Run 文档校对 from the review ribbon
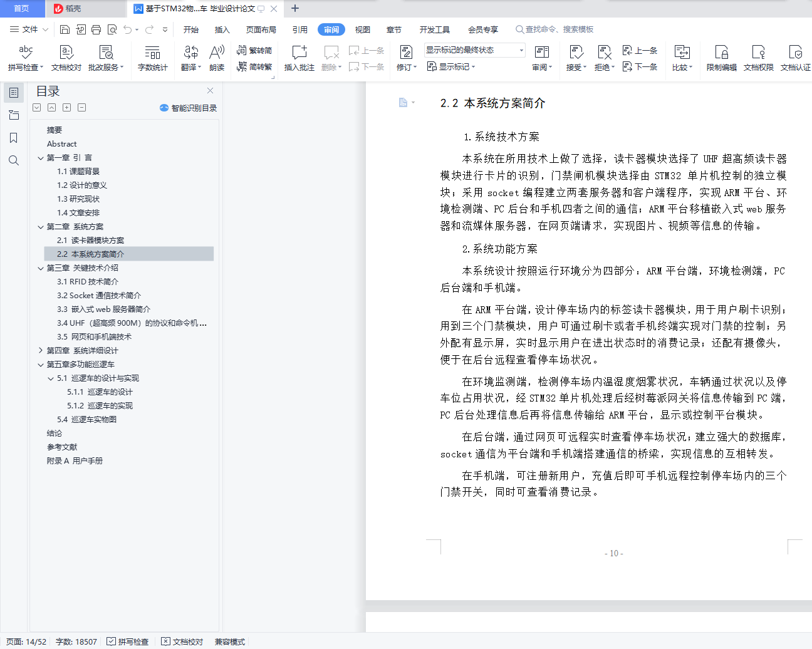Viewport: 812px width, 649px height. click(66, 58)
